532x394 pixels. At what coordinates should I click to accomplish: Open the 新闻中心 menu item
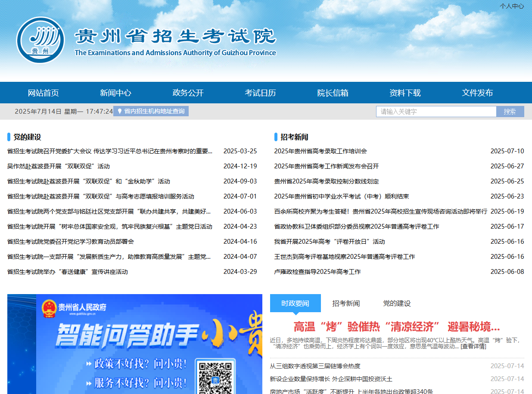115,93
